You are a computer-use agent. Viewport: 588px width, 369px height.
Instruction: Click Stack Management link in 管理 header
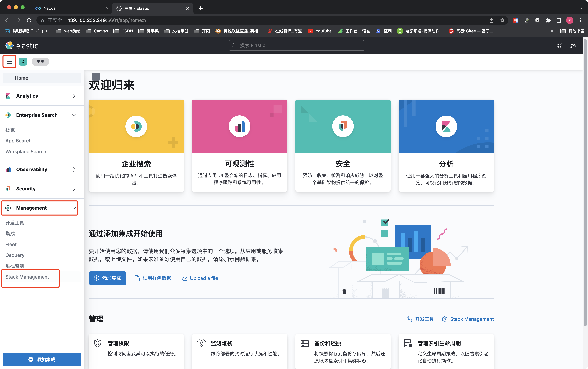468,319
